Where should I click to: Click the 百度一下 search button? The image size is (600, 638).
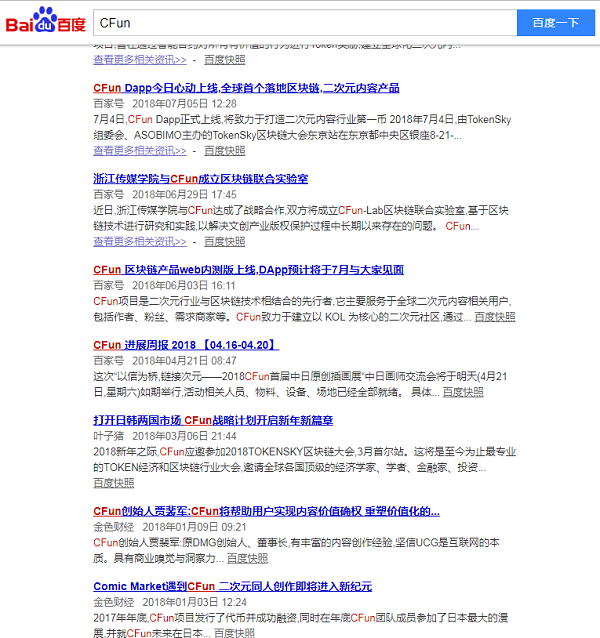[556, 23]
